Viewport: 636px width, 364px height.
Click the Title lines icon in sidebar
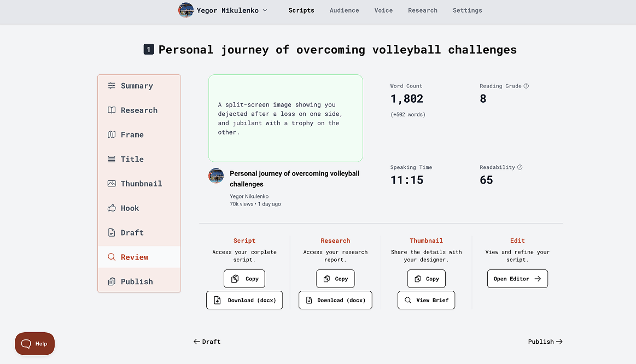(112, 159)
